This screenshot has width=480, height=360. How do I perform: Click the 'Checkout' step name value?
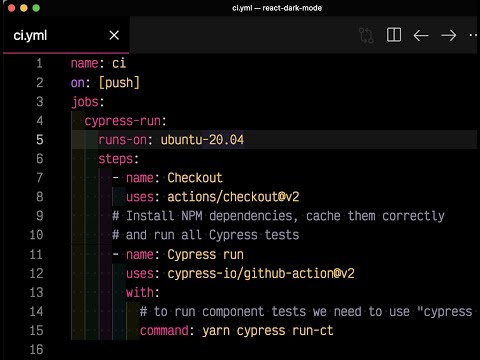195,178
